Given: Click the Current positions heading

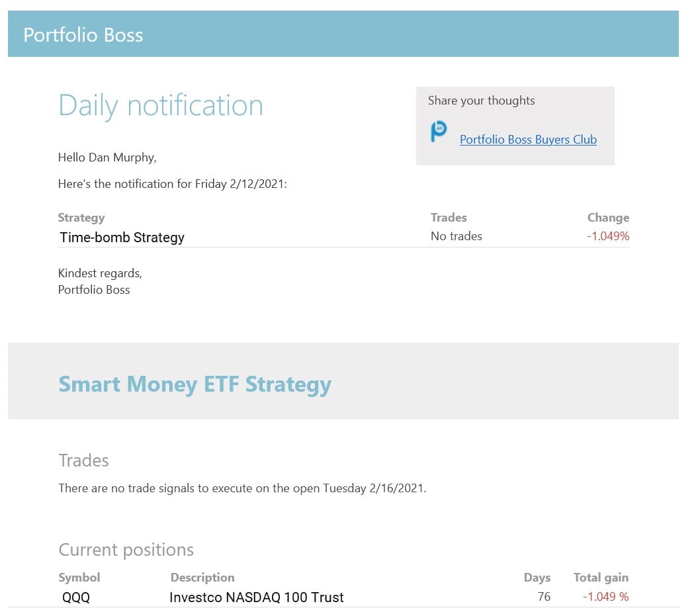Looking at the screenshot, I should (126, 549).
